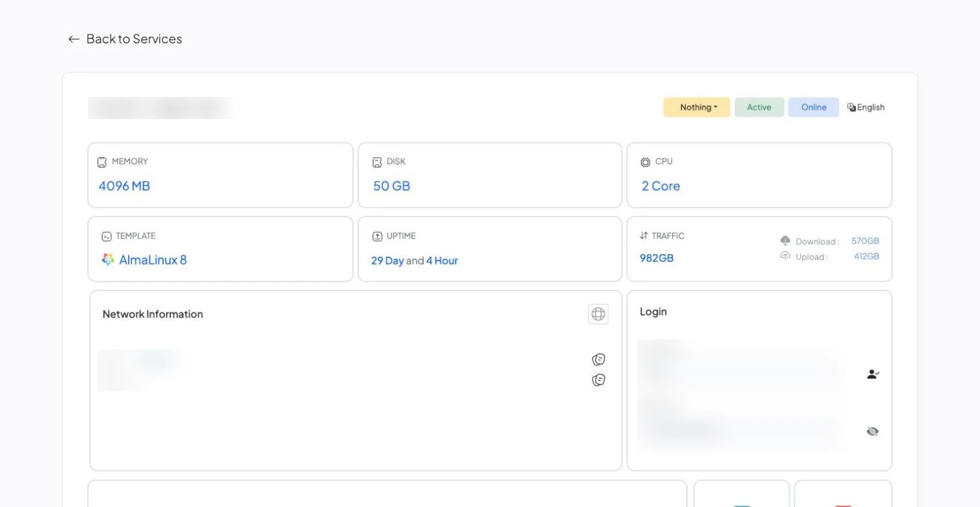This screenshot has width=980, height=507.
Task: Click the CPU processor icon
Action: pyautogui.click(x=646, y=162)
